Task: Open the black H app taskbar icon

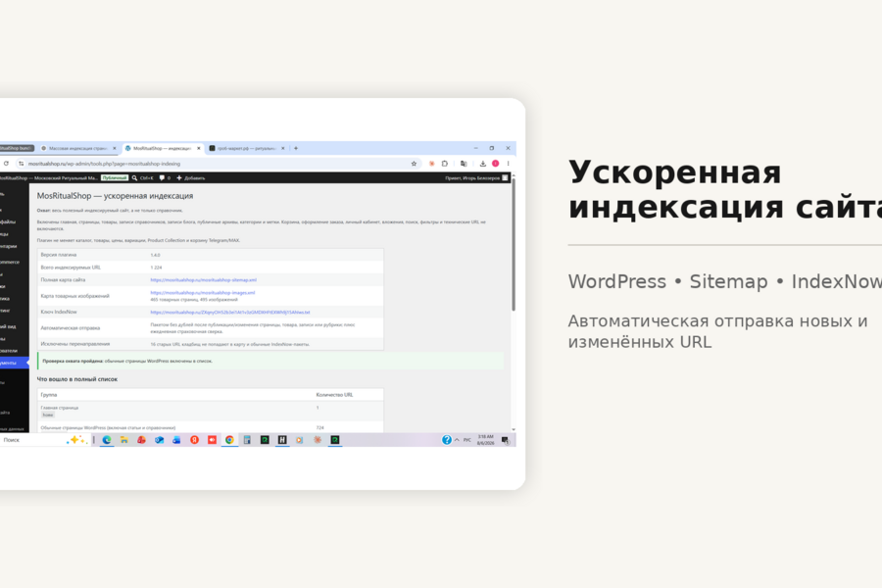Action: tap(282, 440)
